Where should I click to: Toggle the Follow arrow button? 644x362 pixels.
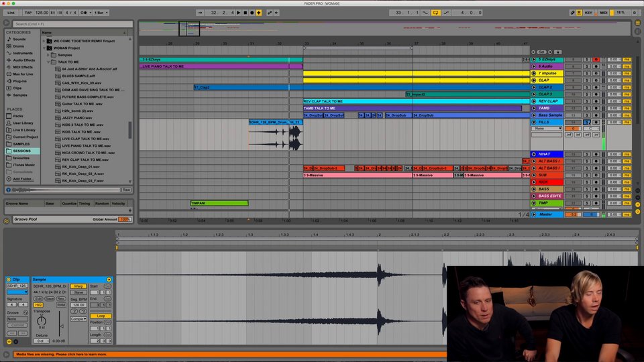200,13
